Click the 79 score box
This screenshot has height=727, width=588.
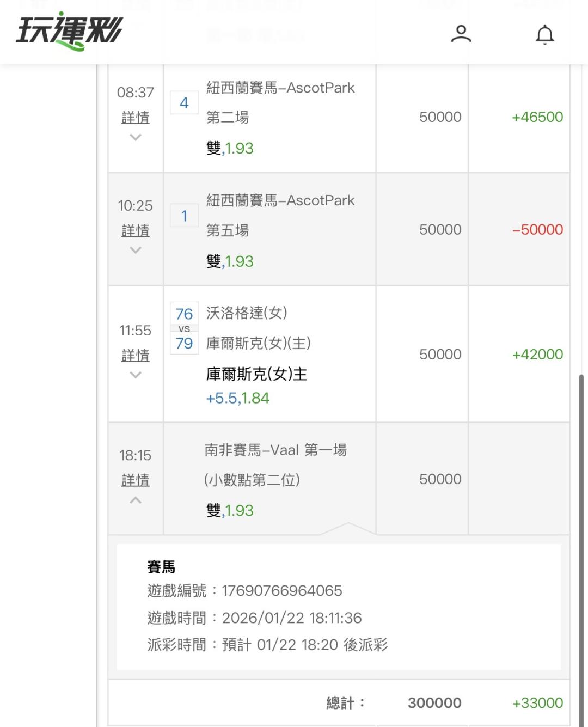184,344
